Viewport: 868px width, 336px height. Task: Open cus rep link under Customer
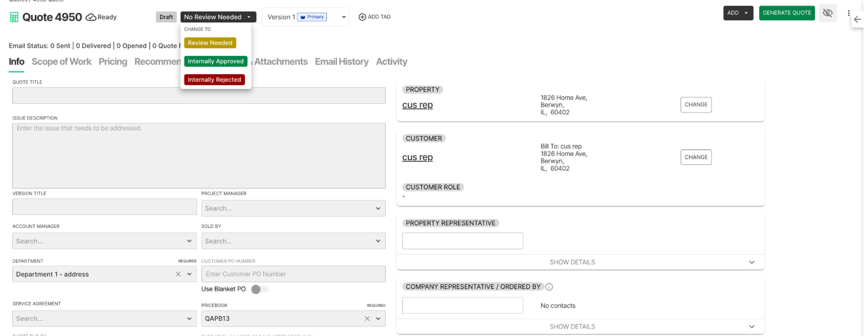click(x=417, y=158)
